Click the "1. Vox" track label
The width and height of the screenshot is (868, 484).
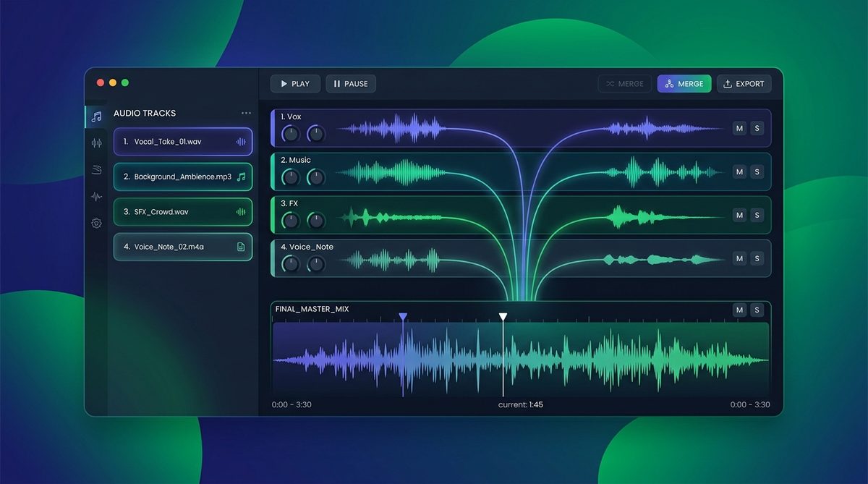[x=291, y=116]
